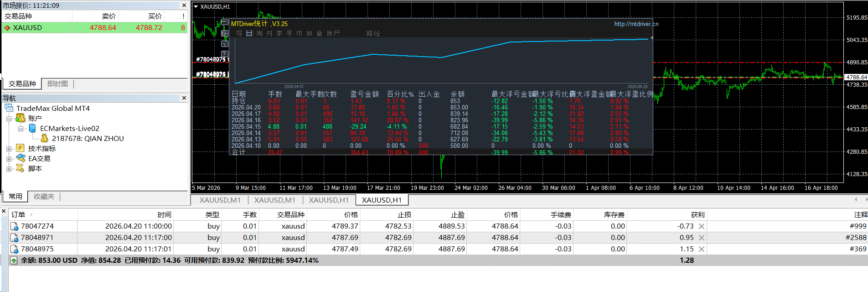The image size is (868, 292).
Task: Minimize the MTDriver statistics panel
Action: pyautogui.click(x=225, y=22)
